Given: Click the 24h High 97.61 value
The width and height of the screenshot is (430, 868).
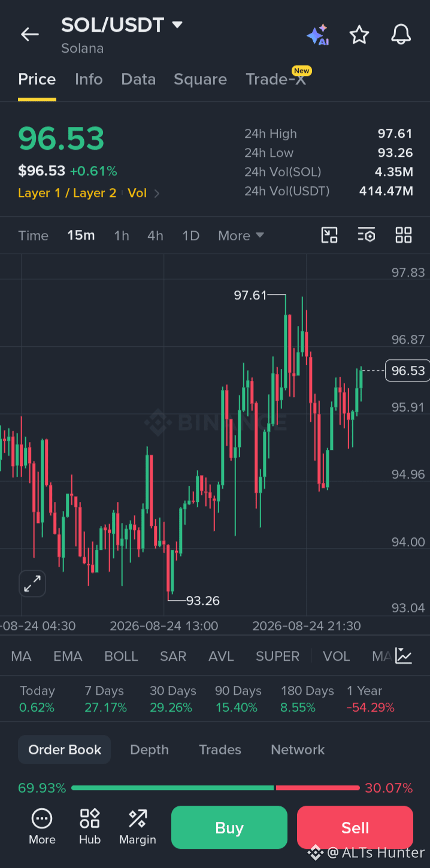Looking at the screenshot, I should tap(395, 134).
